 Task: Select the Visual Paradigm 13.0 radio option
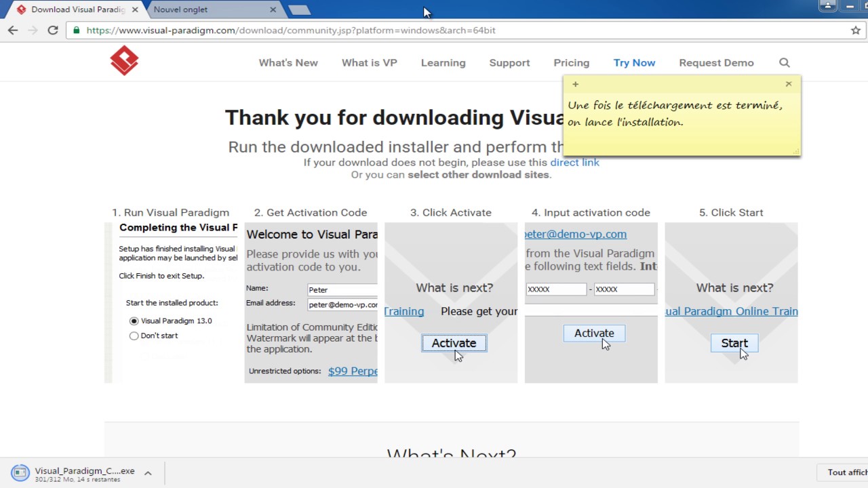coord(134,321)
